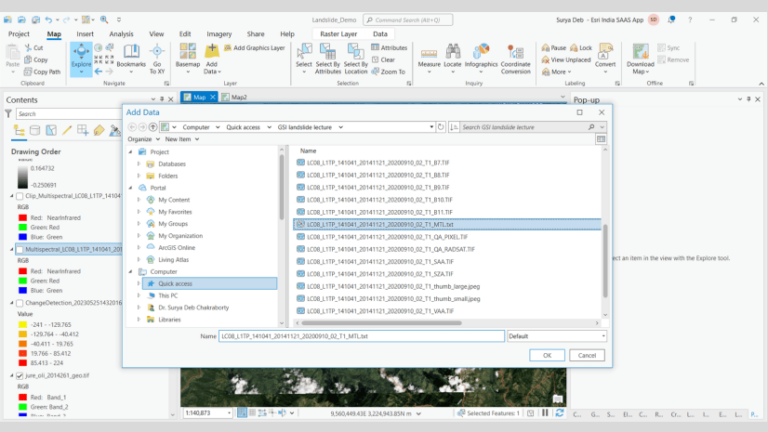Open the New Item dropdown
The image size is (768, 432).
(182, 139)
